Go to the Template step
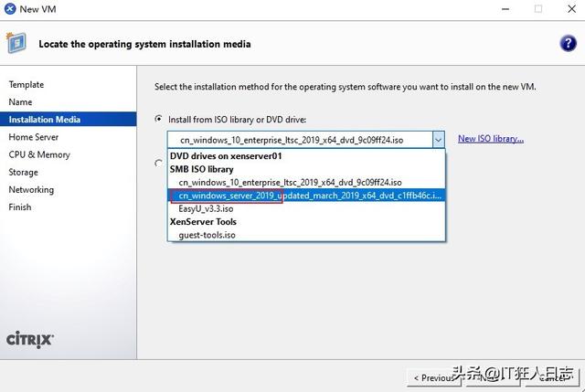The image size is (585, 392). 27,85
